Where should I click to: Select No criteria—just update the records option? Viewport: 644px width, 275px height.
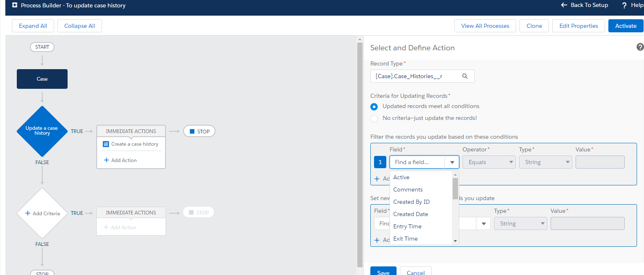(374, 118)
